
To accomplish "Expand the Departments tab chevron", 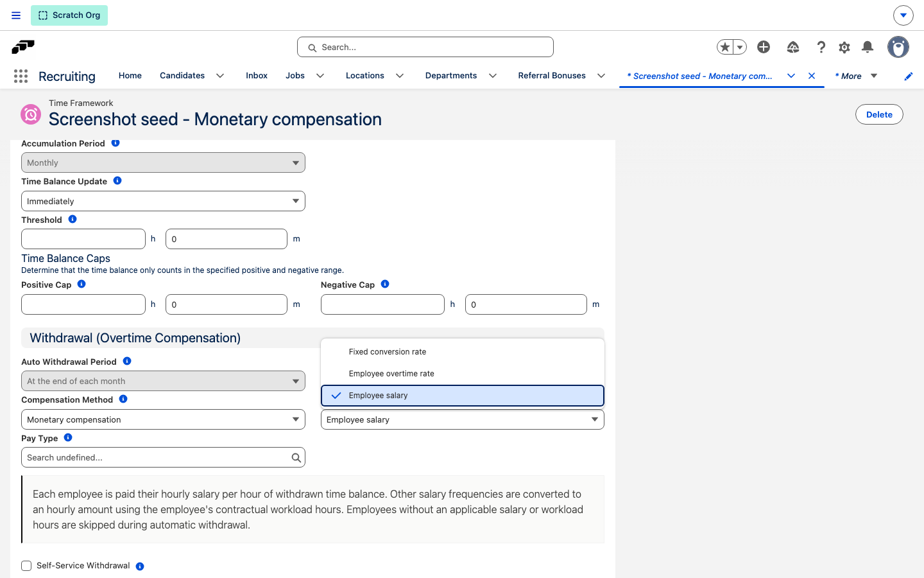I will (x=493, y=76).
